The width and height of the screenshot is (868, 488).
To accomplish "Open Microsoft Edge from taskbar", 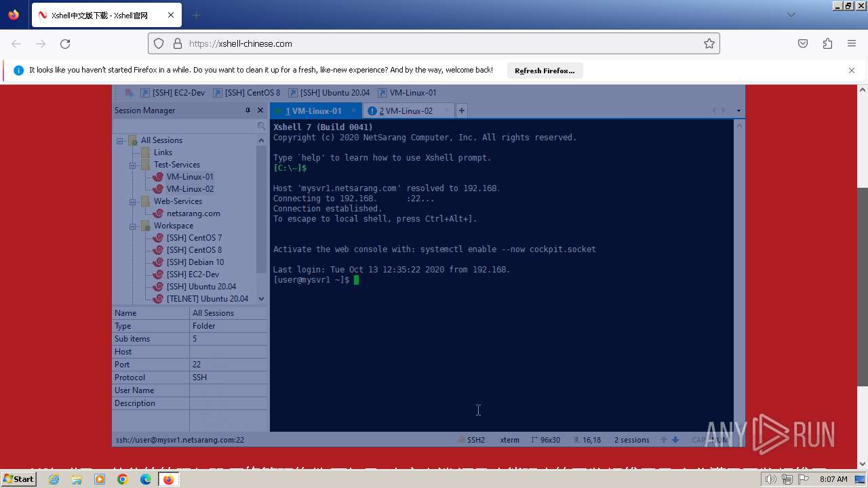I will point(145,479).
